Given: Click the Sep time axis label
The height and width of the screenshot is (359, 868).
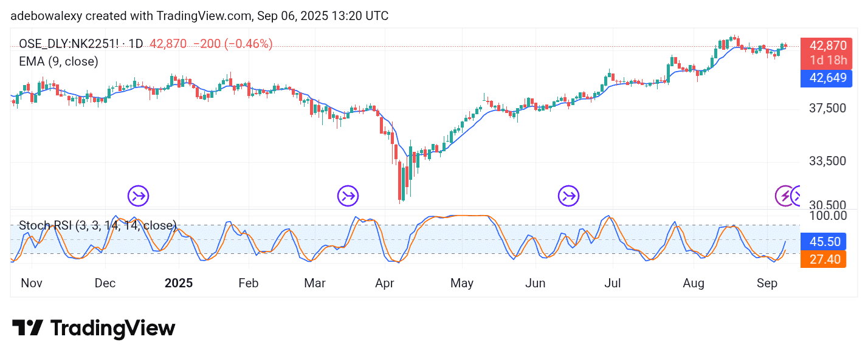Looking at the screenshot, I should point(767,283).
